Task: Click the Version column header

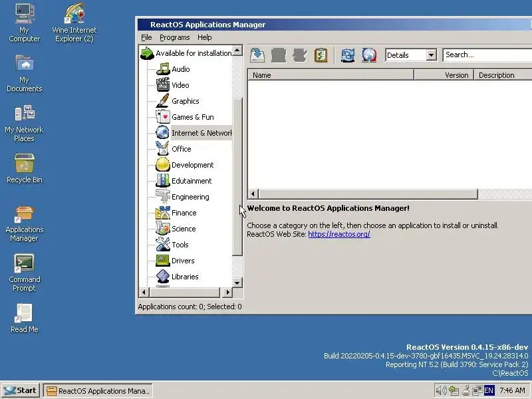Action: tap(444, 75)
